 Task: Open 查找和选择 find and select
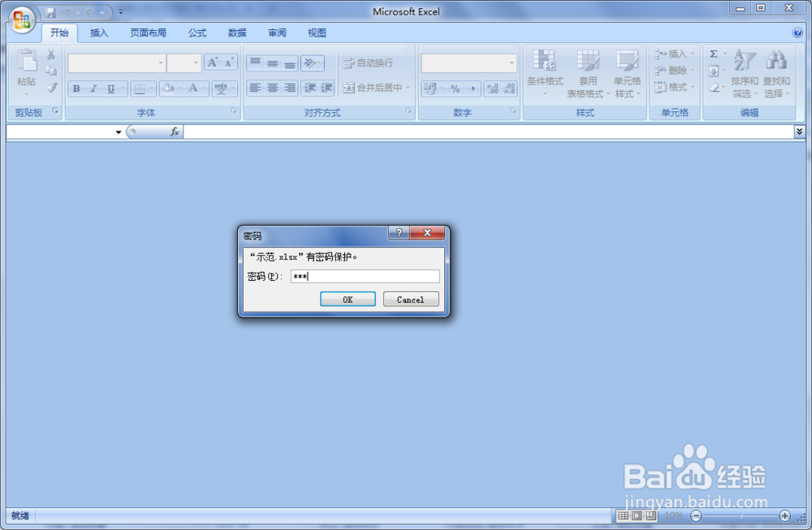point(776,74)
